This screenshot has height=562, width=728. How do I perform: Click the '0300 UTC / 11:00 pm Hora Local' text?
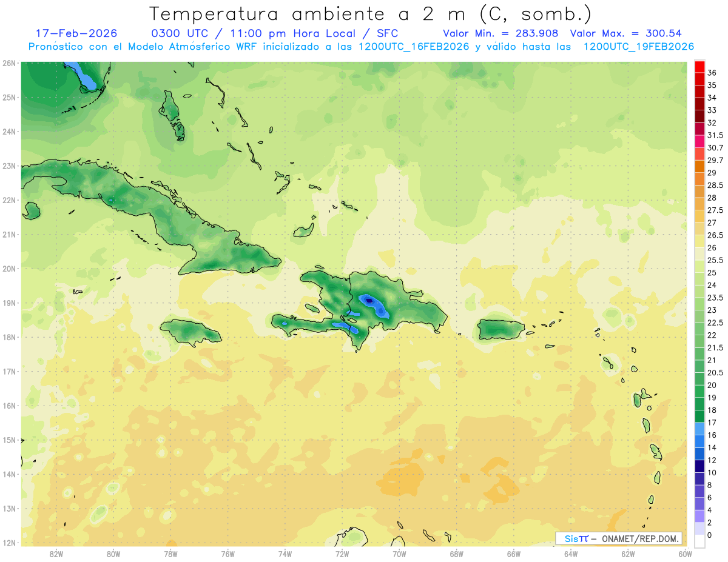click(253, 33)
